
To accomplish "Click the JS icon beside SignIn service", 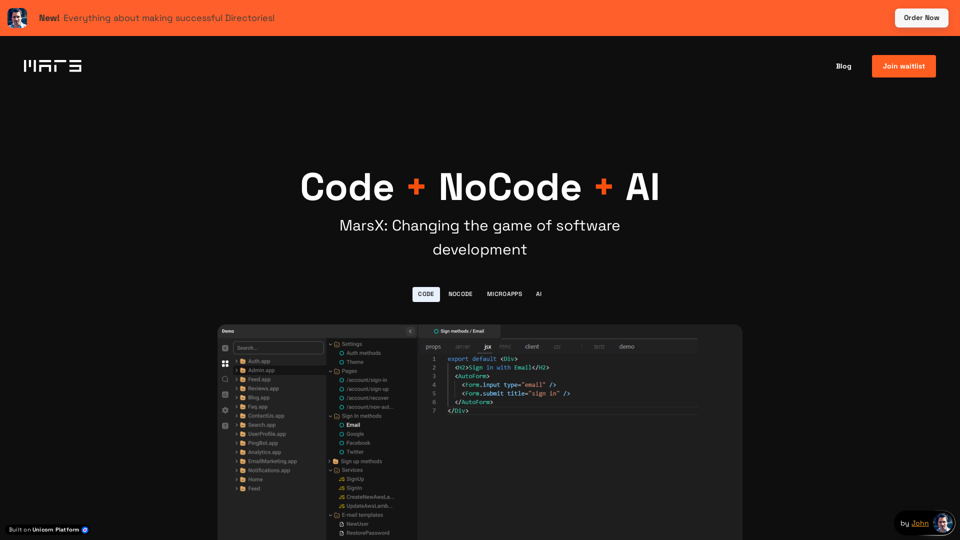I will (342, 488).
